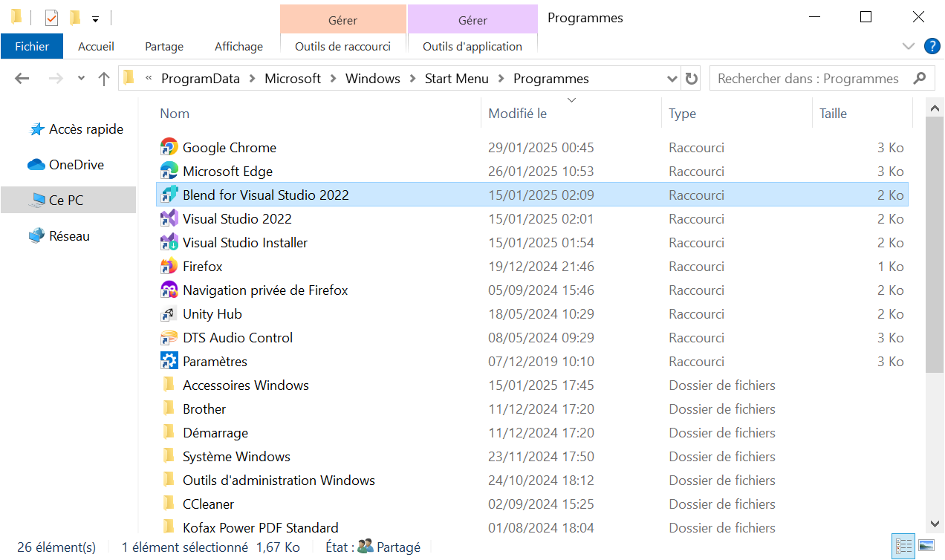Screen dimensions: 945x560
Task: Select the Google Chrome shortcut icon
Action: (x=169, y=147)
